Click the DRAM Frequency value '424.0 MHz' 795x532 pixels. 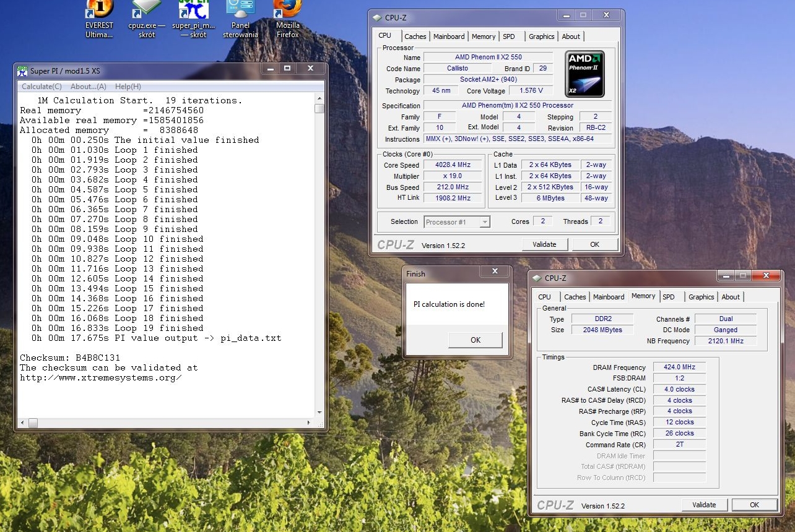point(679,367)
